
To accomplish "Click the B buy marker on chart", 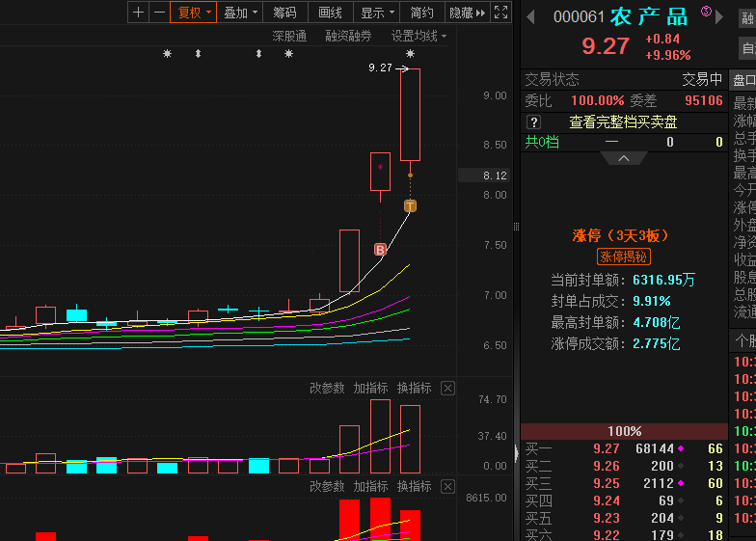I will [x=380, y=249].
